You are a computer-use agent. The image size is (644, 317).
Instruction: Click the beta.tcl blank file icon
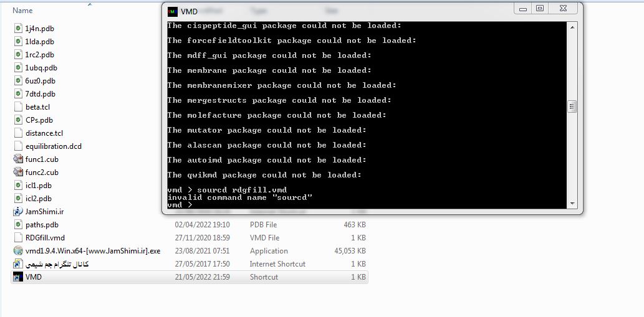click(18, 107)
